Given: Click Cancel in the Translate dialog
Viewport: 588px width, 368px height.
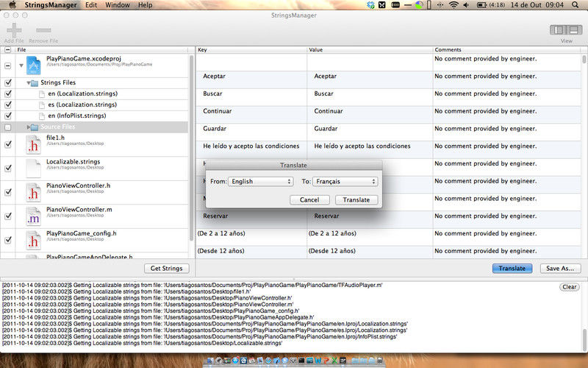Looking at the screenshot, I should (x=309, y=199).
